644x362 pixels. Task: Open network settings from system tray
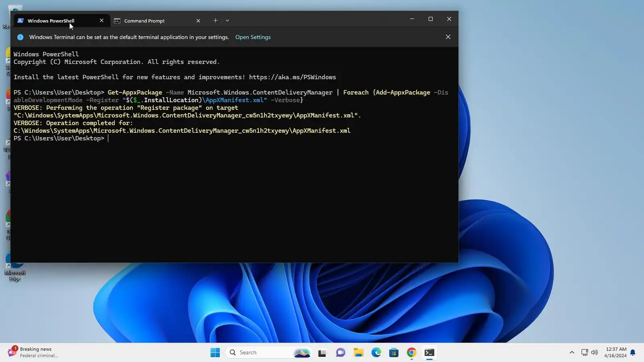pyautogui.click(x=585, y=353)
